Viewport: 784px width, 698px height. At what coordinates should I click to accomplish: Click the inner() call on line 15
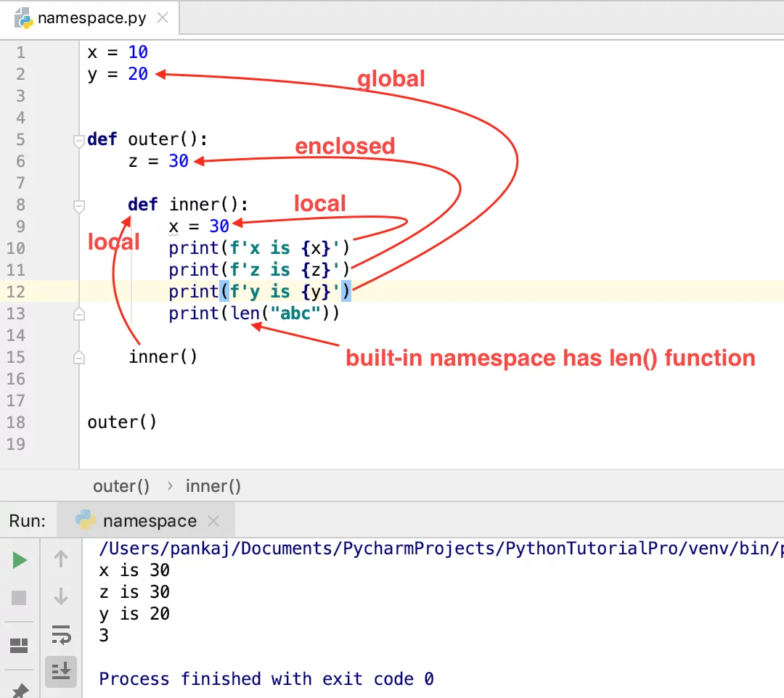163,357
